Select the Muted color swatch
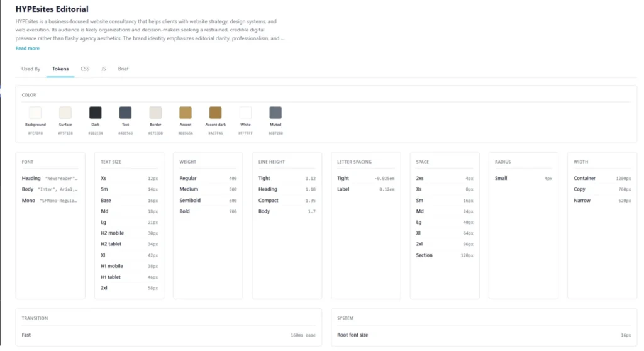Viewport: 644px width, 351px height. pyautogui.click(x=275, y=113)
